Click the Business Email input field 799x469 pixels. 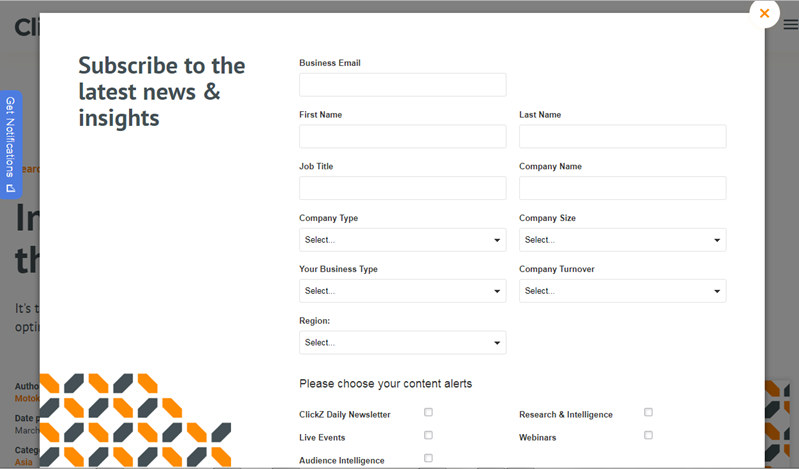pos(402,85)
